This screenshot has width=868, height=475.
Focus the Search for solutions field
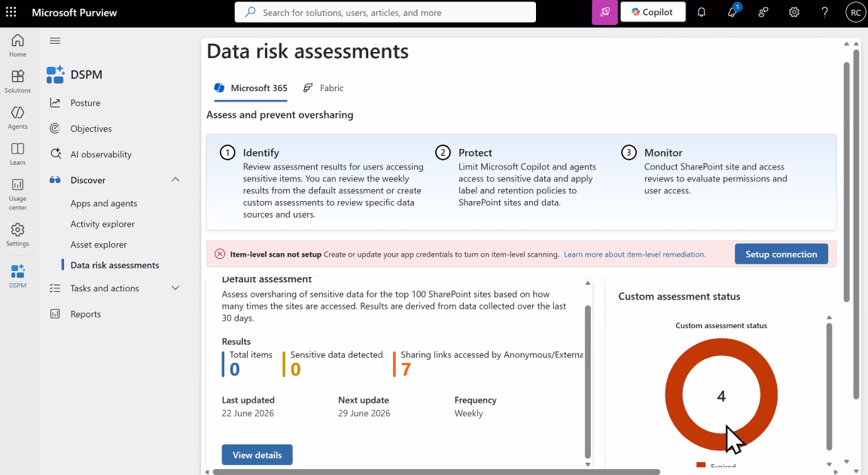385,12
